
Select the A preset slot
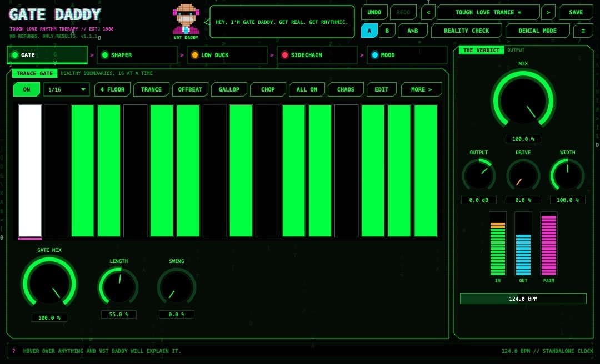coord(369,31)
